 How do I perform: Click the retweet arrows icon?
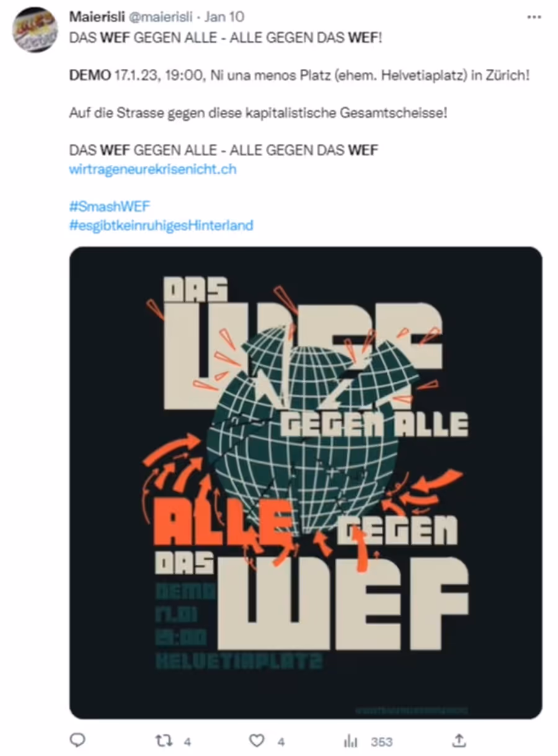point(163,741)
